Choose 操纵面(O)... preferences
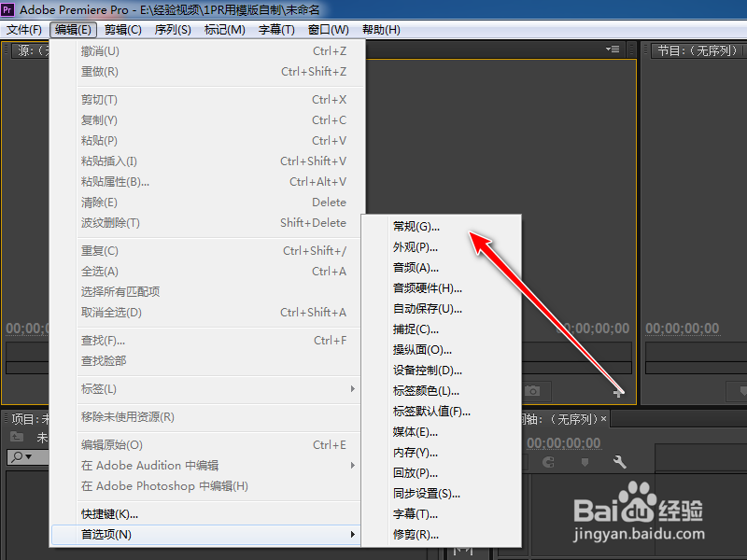Screen dimensions: 747x560 pyautogui.click(x=441, y=350)
